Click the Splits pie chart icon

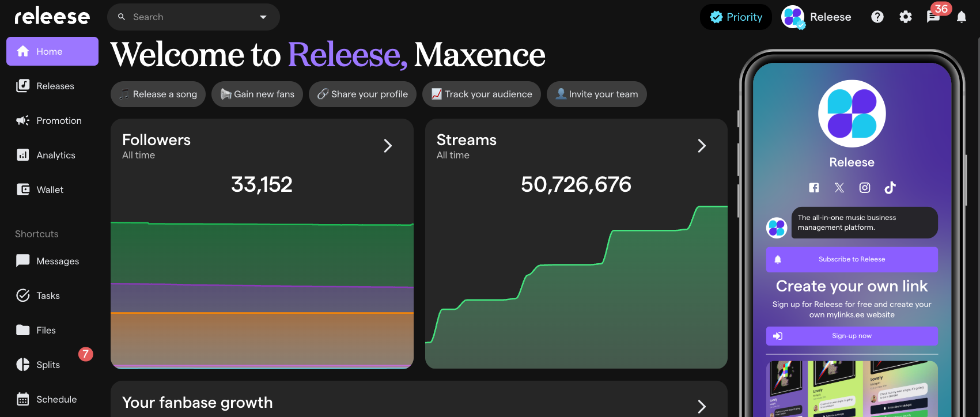23,365
